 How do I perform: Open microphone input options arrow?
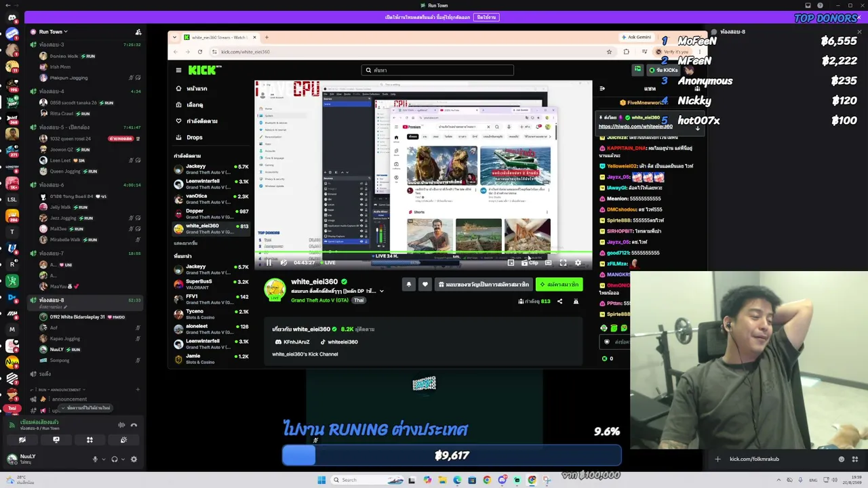(103, 460)
